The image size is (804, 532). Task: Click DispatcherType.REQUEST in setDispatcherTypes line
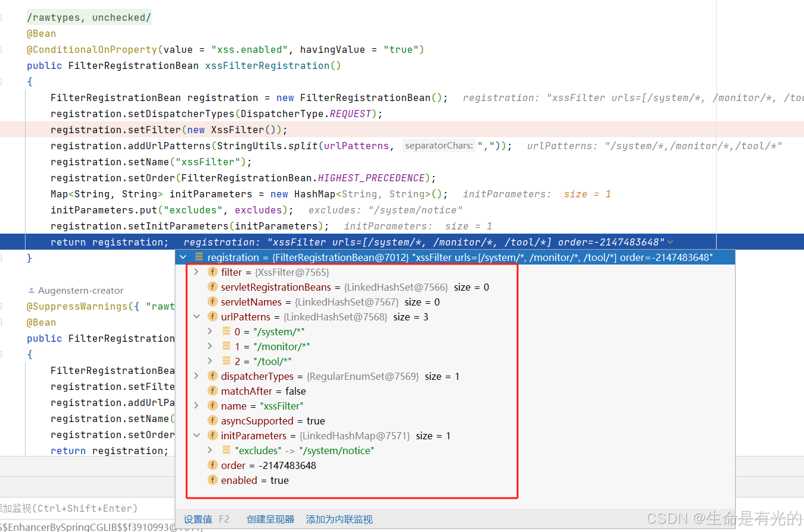[306, 114]
